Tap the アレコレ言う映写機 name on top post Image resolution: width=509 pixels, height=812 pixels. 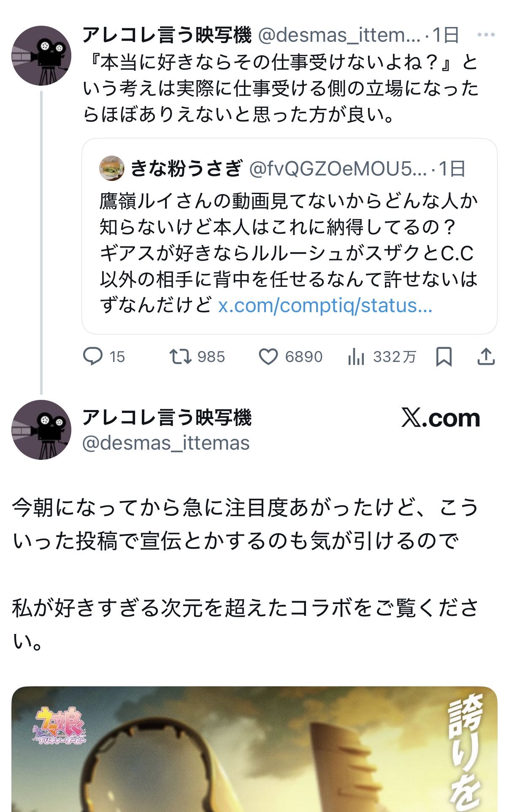(167, 35)
